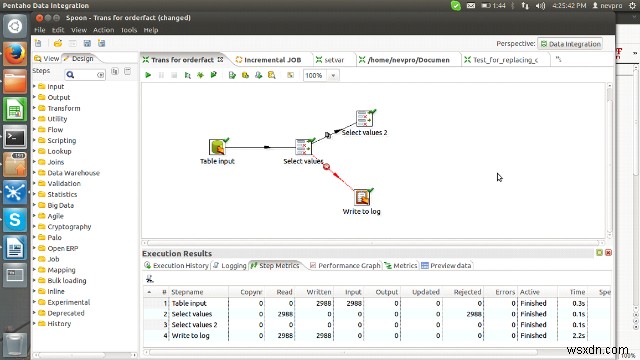Open the File menu

pyautogui.click(x=40, y=30)
